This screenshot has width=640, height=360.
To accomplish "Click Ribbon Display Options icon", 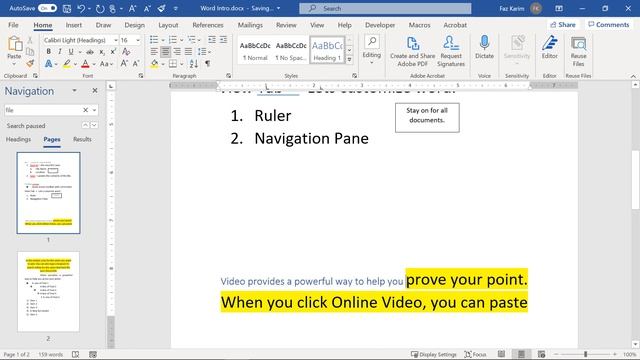I will click(x=559, y=8).
